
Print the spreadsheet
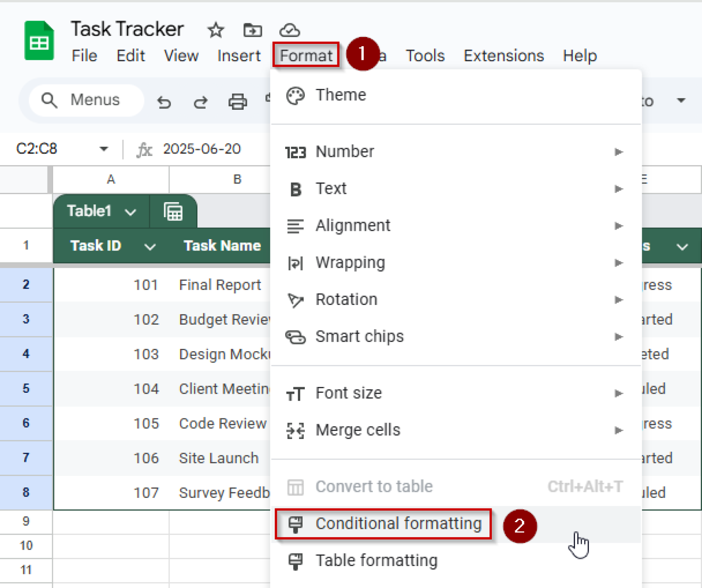pyautogui.click(x=237, y=102)
